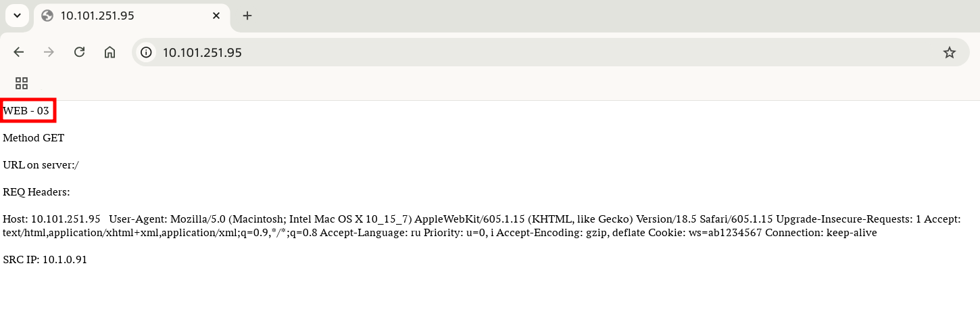
Task: Bookmark this page with the star
Action: coord(950,52)
